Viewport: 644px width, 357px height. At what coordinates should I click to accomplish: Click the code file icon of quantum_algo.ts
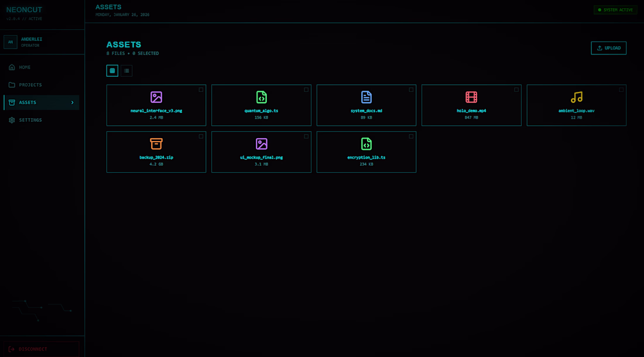click(x=261, y=97)
